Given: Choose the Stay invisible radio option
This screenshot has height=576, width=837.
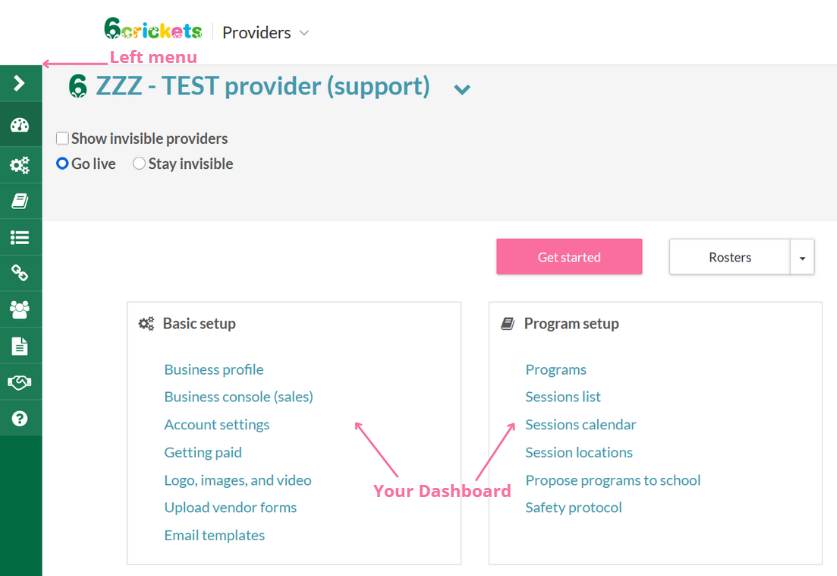Looking at the screenshot, I should click(x=139, y=164).
